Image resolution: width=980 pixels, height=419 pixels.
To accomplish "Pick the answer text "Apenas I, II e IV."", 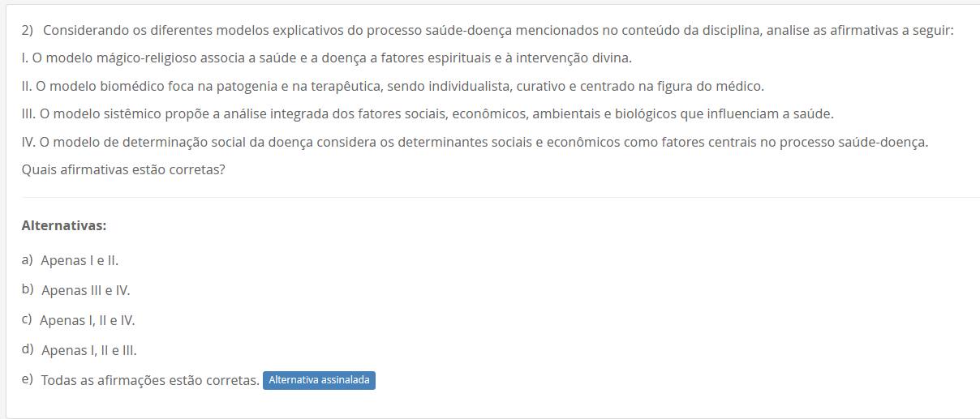I will [x=88, y=320].
